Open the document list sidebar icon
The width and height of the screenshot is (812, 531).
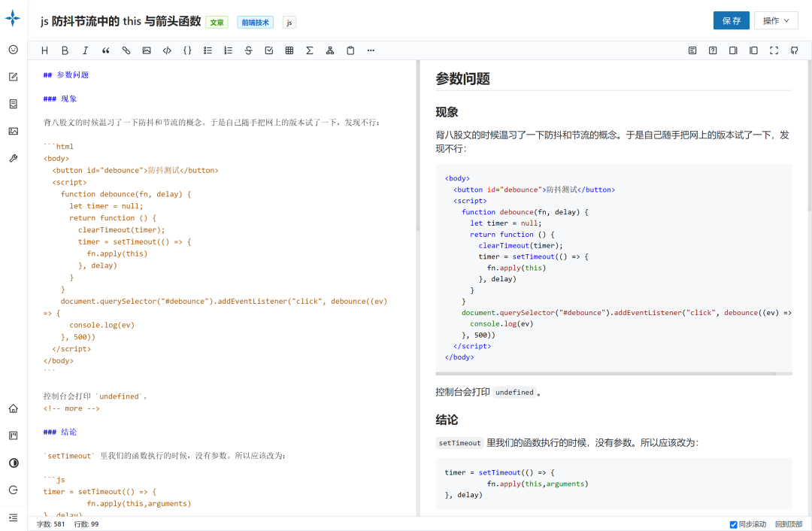click(14, 104)
